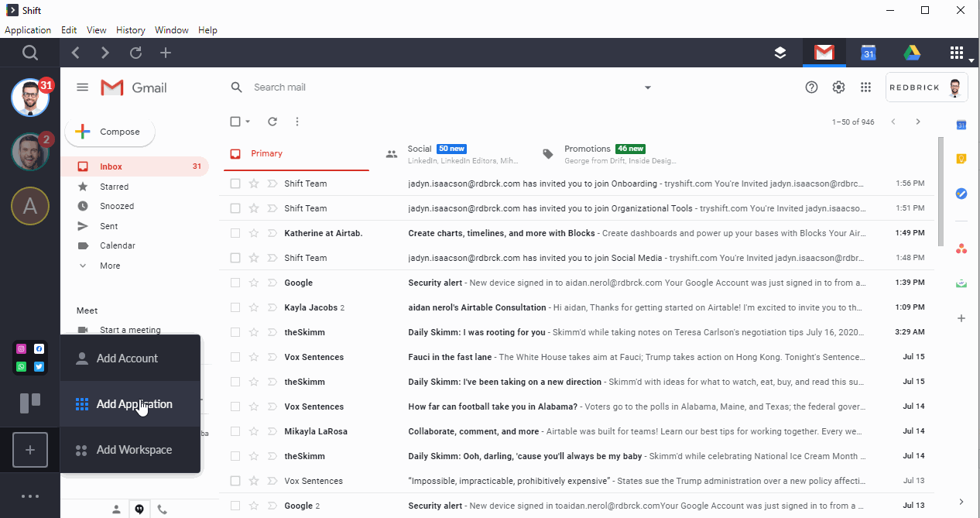The height and width of the screenshot is (518, 980).
Task: Open the REDBRICK account button
Action: (x=927, y=87)
